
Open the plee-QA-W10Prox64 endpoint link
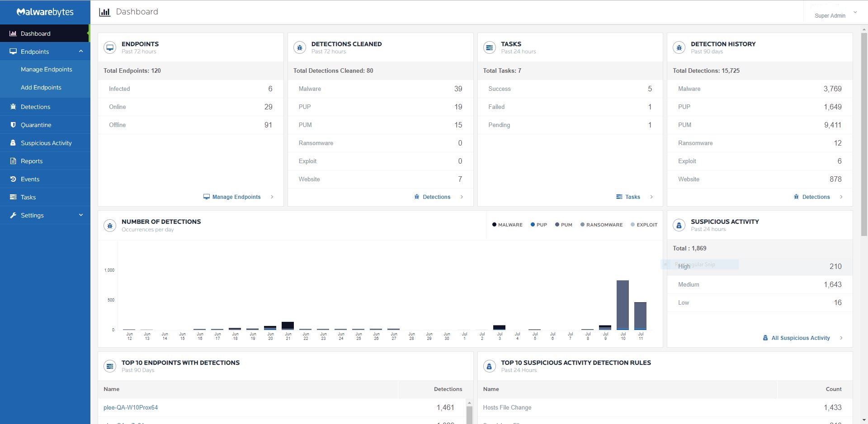pos(131,408)
